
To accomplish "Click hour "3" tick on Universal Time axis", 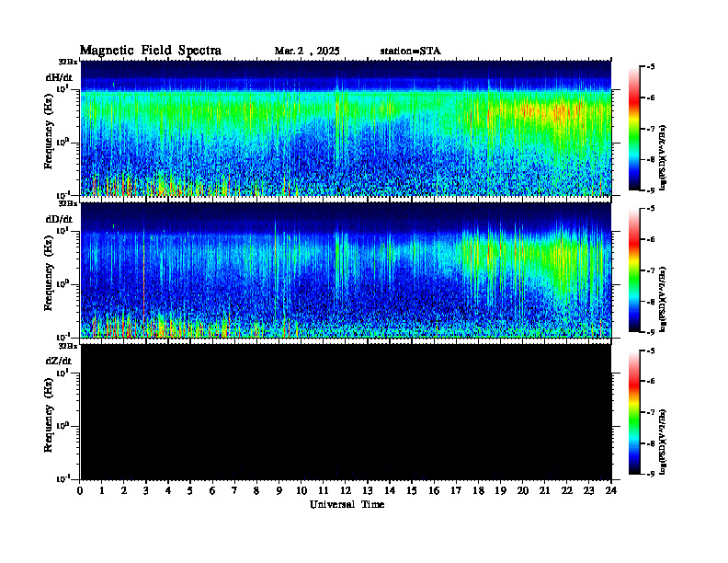I will [146, 491].
